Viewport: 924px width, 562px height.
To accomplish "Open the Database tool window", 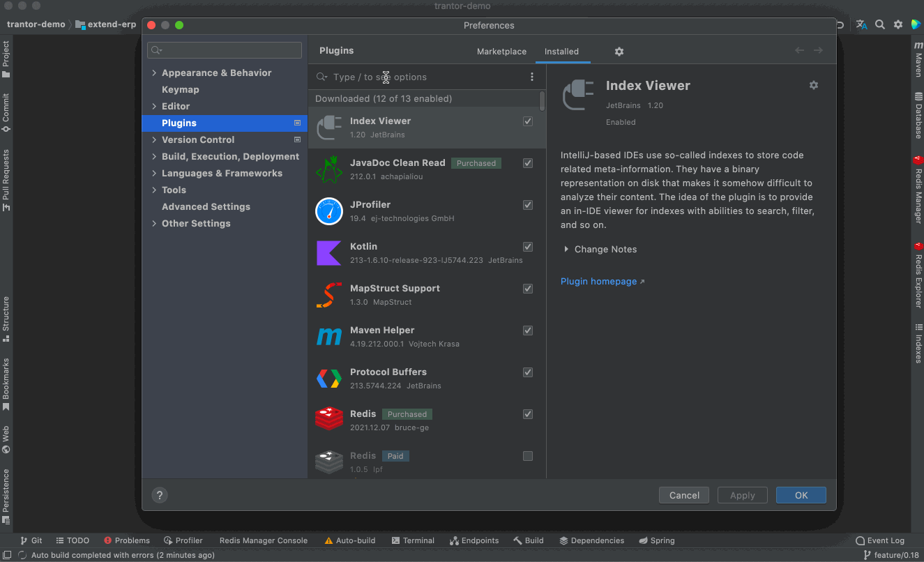I will [x=918, y=115].
